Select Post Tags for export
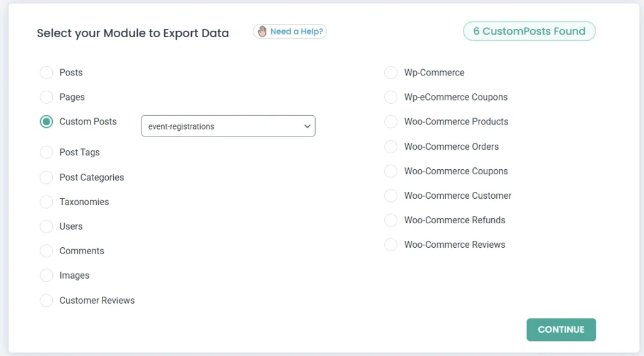The height and width of the screenshot is (356, 644). (47, 153)
